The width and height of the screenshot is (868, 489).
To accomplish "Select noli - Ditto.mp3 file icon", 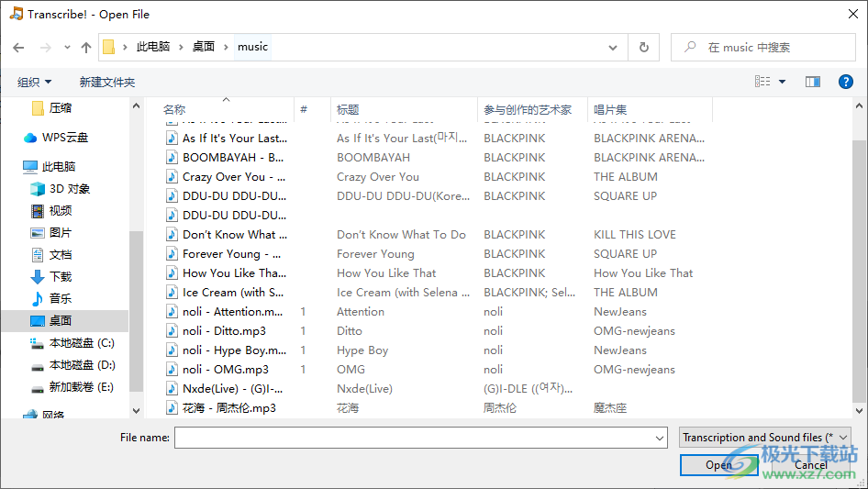I will point(172,330).
